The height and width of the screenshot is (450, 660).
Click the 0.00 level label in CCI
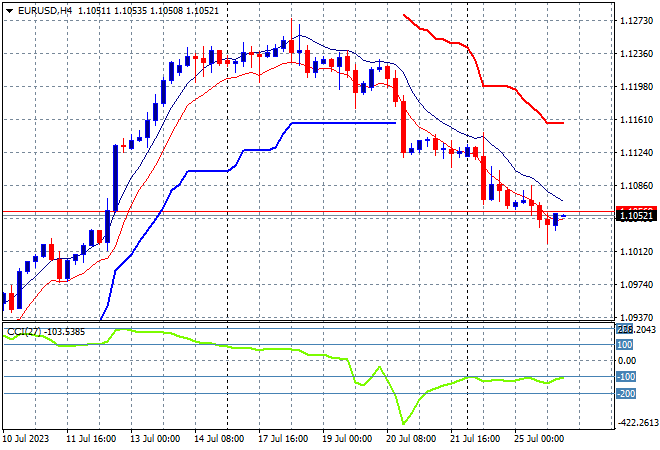(627, 361)
